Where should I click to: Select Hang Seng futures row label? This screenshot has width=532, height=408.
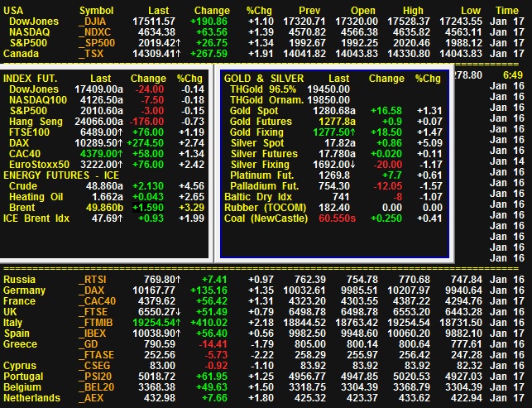[x=36, y=122]
